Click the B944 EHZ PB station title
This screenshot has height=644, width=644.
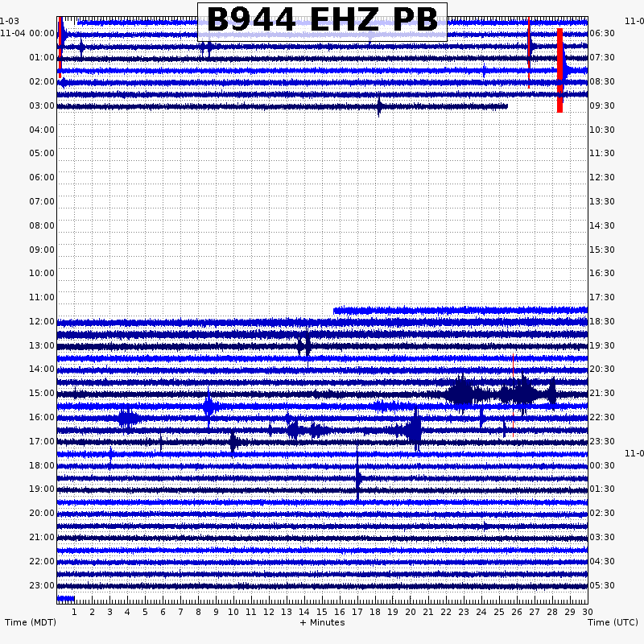[322, 19]
